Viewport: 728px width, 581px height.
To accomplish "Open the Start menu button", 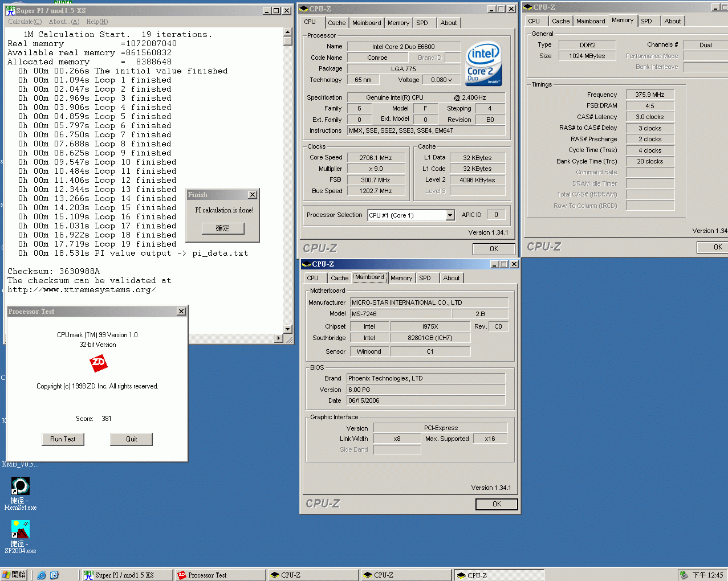I will click(x=14, y=575).
